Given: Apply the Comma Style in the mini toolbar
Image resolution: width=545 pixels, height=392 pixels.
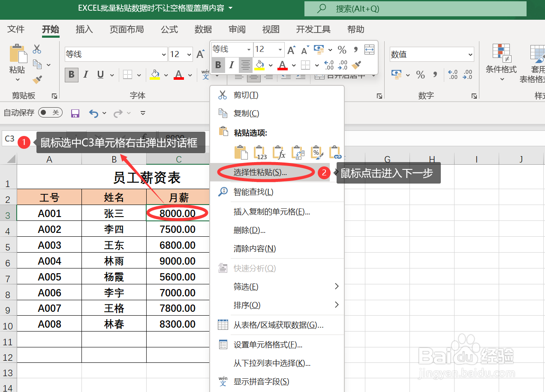Looking at the screenshot, I should pos(355,49).
